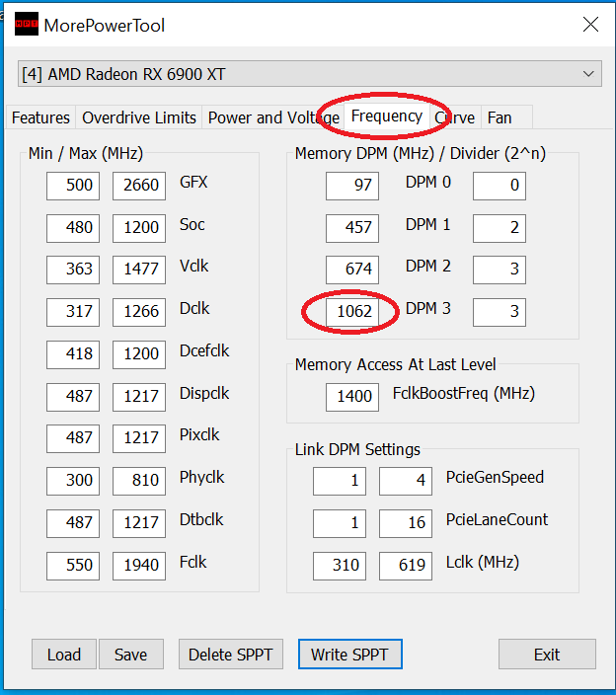This screenshot has height=695, width=616.
Task: Edit the DPM 3 memory frequency 1062
Action: pyautogui.click(x=352, y=312)
